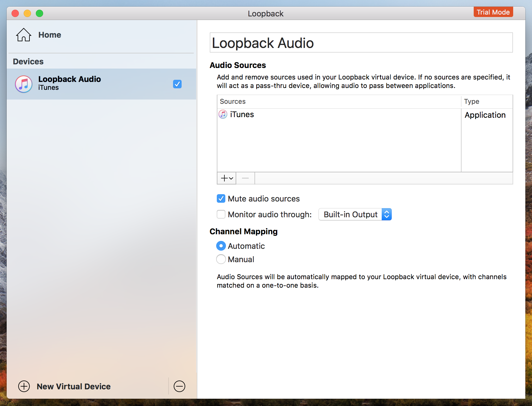Zoom the Loopback window with green button
This screenshot has width=532, height=406.
coord(39,13)
